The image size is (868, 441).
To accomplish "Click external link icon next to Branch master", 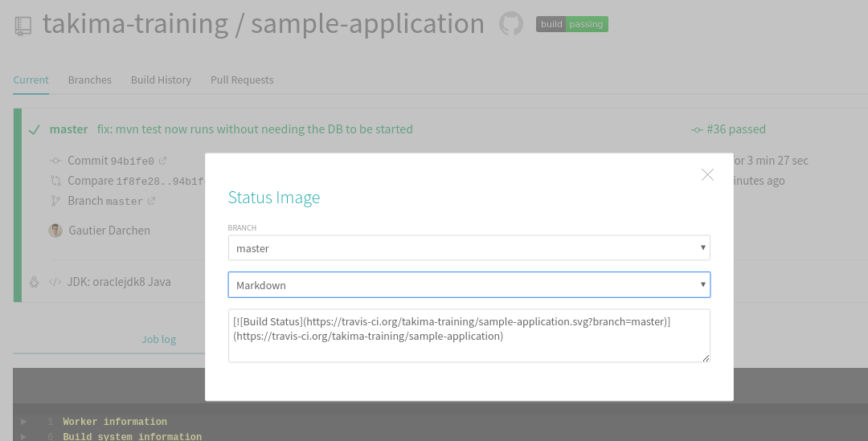I will click(x=152, y=201).
